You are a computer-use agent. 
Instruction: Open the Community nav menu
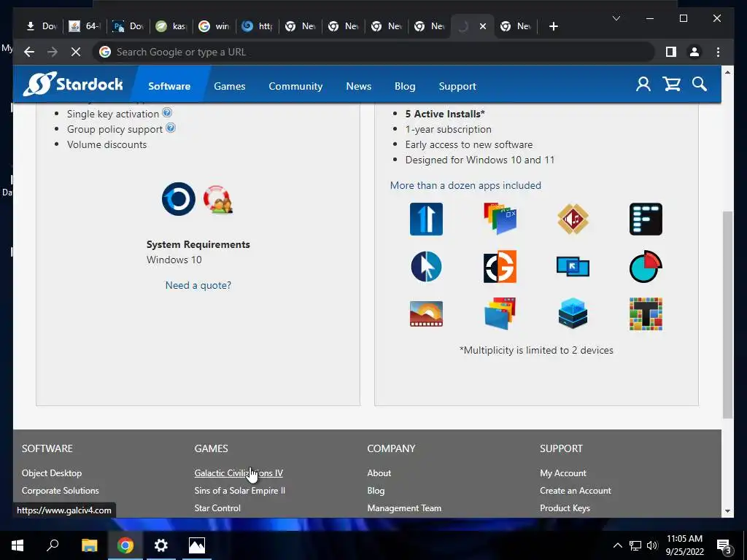coord(295,86)
